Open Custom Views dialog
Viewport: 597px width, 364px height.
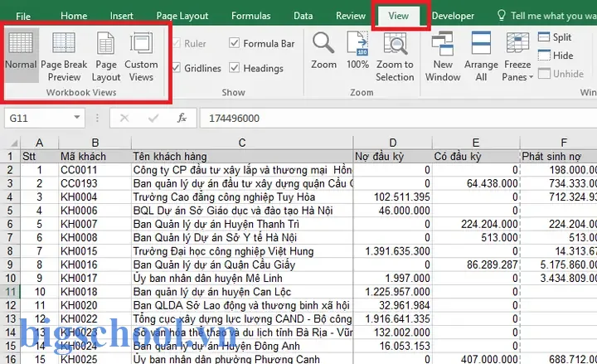pos(141,56)
